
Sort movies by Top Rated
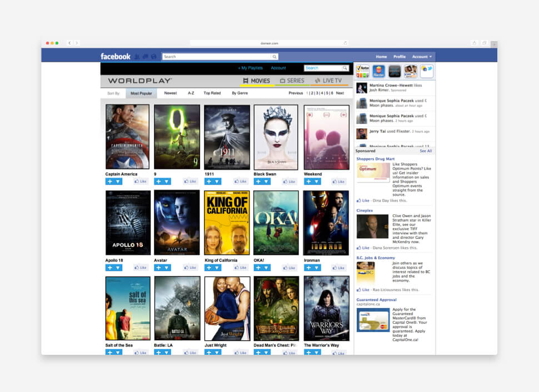click(x=212, y=93)
